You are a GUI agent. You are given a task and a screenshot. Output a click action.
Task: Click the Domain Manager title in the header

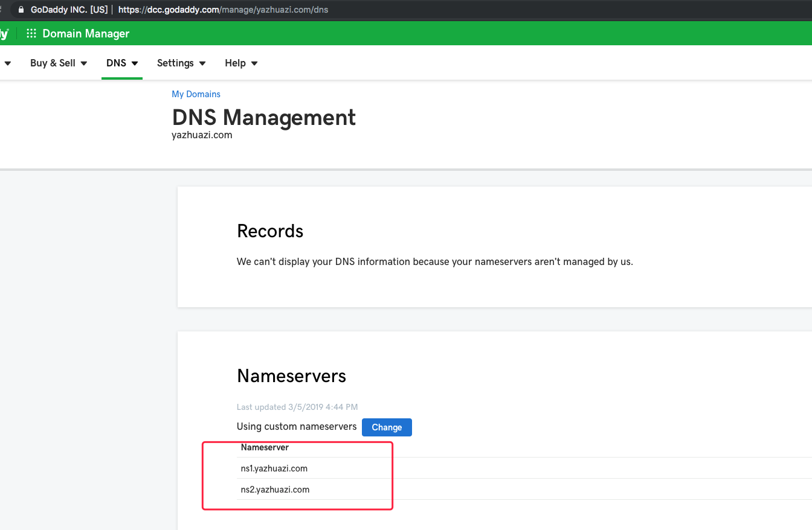[x=86, y=34]
